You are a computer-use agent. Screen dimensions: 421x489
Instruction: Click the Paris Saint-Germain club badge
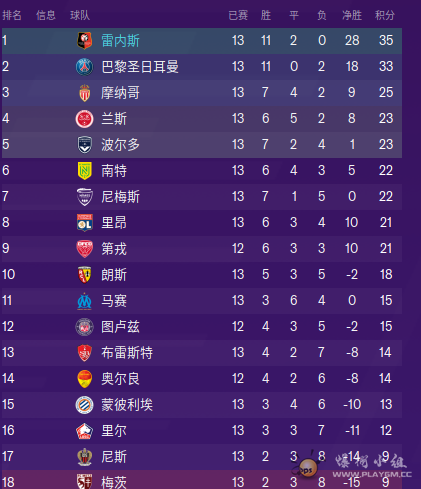(85, 67)
